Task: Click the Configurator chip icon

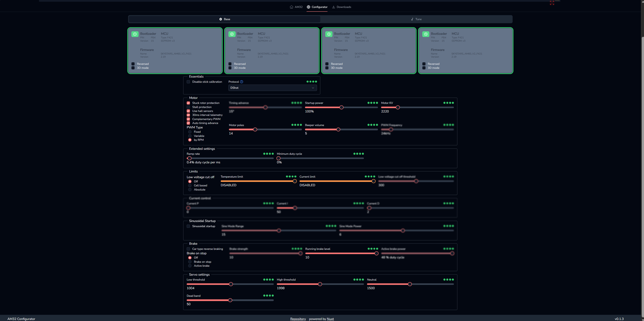Action: pyautogui.click(x=308, y=7)
